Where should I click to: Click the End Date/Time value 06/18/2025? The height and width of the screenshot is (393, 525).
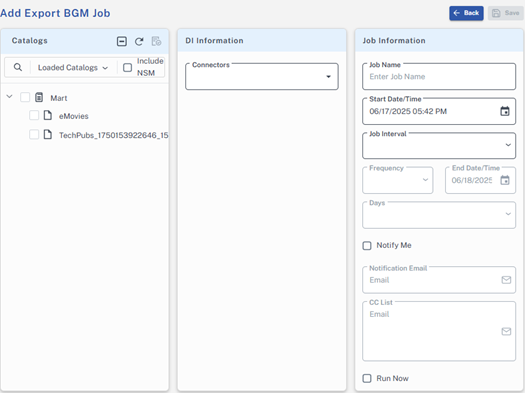click(471, 180)
